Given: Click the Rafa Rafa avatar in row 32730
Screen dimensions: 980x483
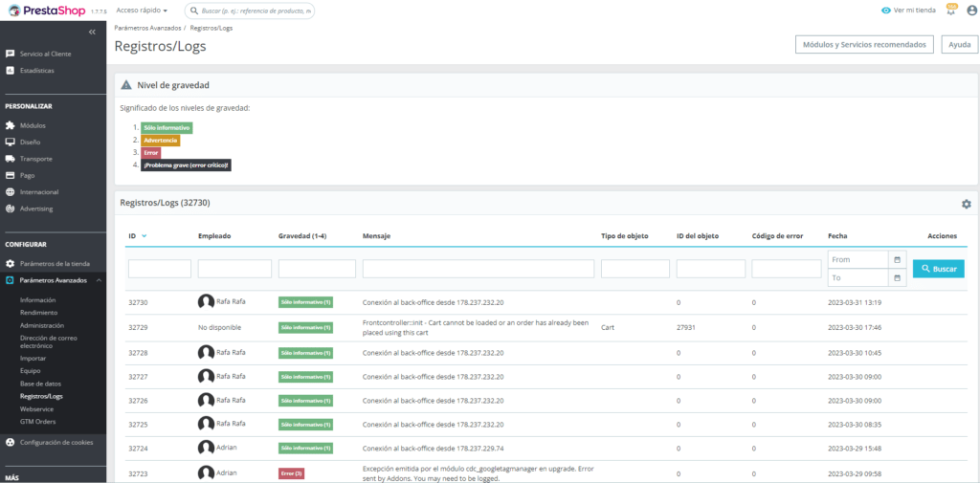Looking at the screenshot, I should [x=207, y=302].
